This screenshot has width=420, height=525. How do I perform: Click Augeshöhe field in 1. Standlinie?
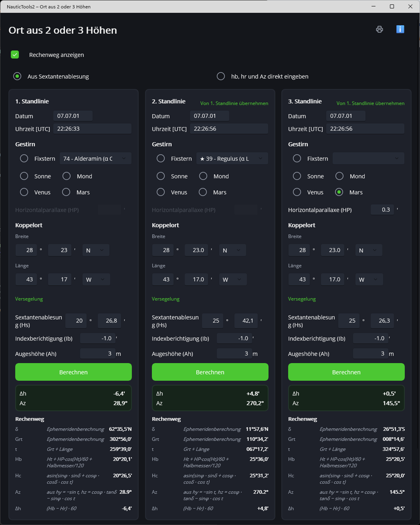(97, 353)
